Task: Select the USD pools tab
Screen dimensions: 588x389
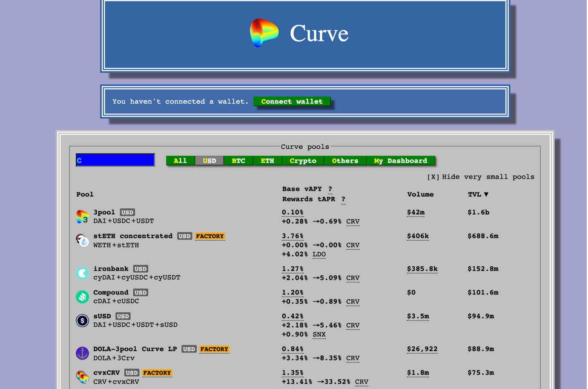Action: click(209, 161)
